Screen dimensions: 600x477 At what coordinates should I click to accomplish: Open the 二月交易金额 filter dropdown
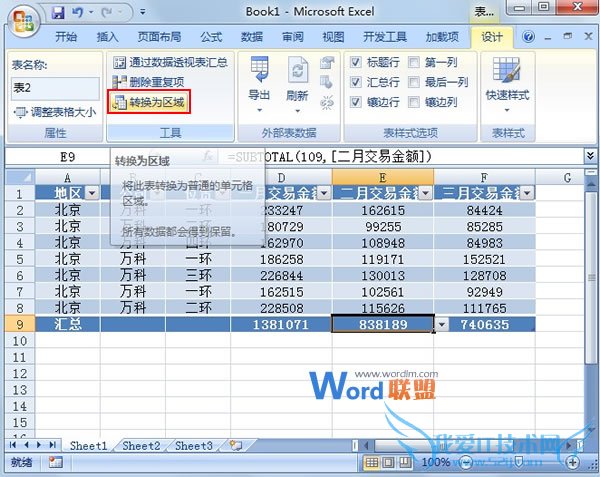tap(426, 193)
